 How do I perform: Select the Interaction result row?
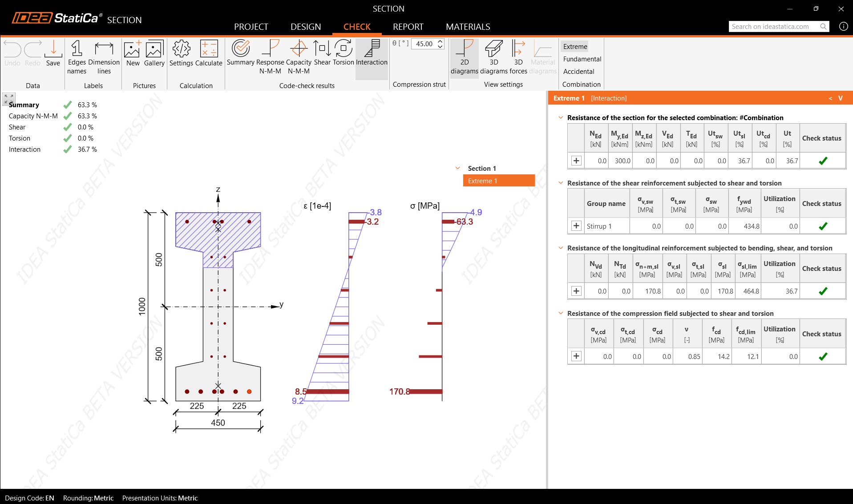pyautogui.click(x=53, y=149)
